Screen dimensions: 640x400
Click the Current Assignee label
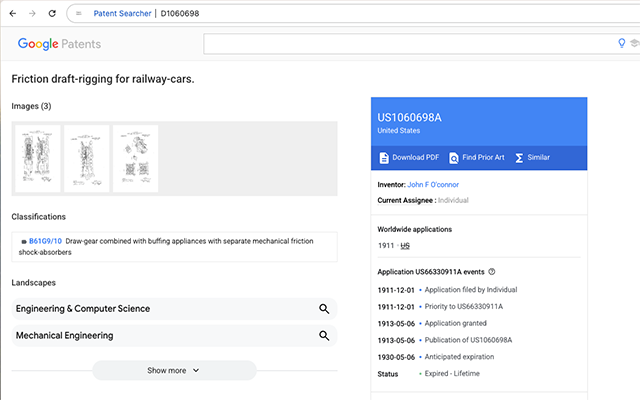point(405,200)
